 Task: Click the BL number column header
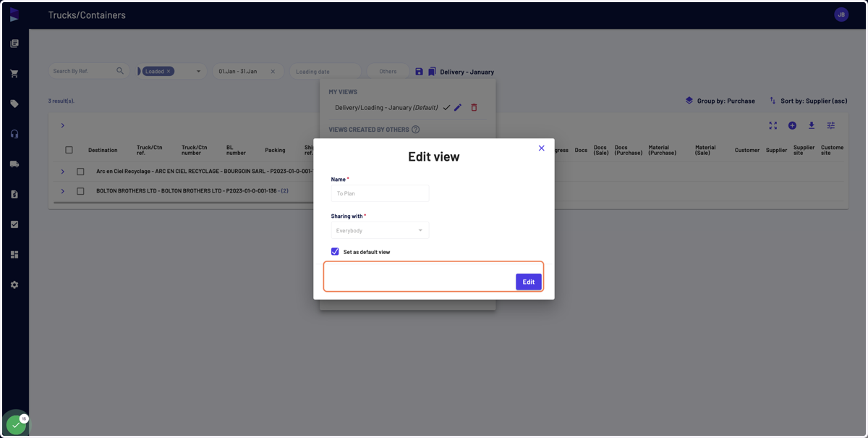tap(236, 150)
